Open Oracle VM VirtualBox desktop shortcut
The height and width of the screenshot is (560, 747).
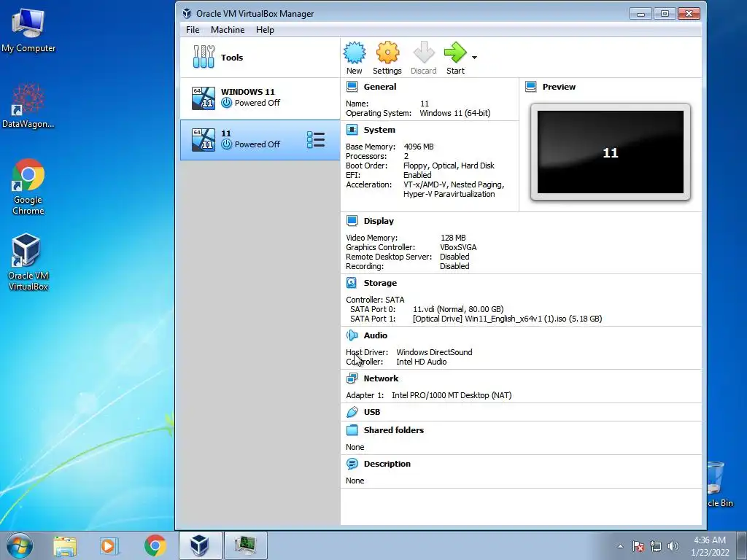coord(28,262)
